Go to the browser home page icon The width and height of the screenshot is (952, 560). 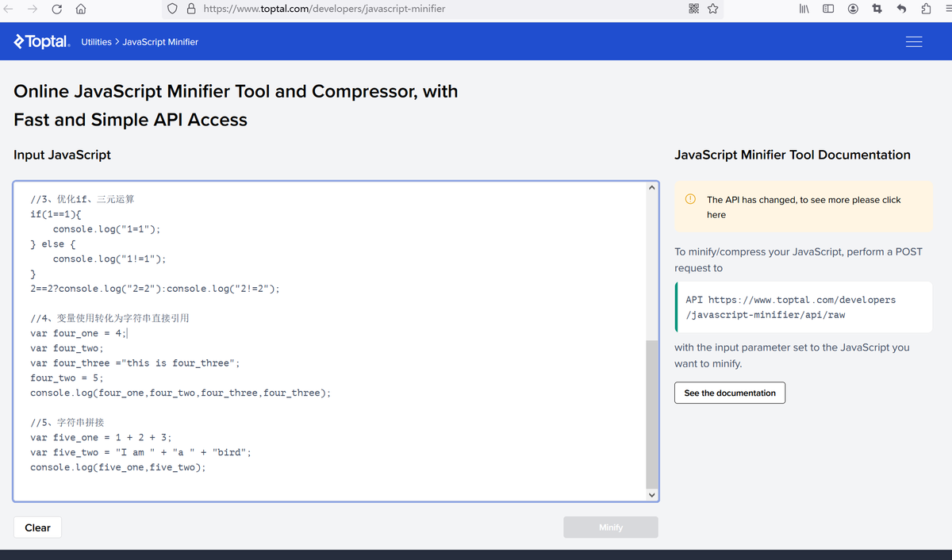81,10
